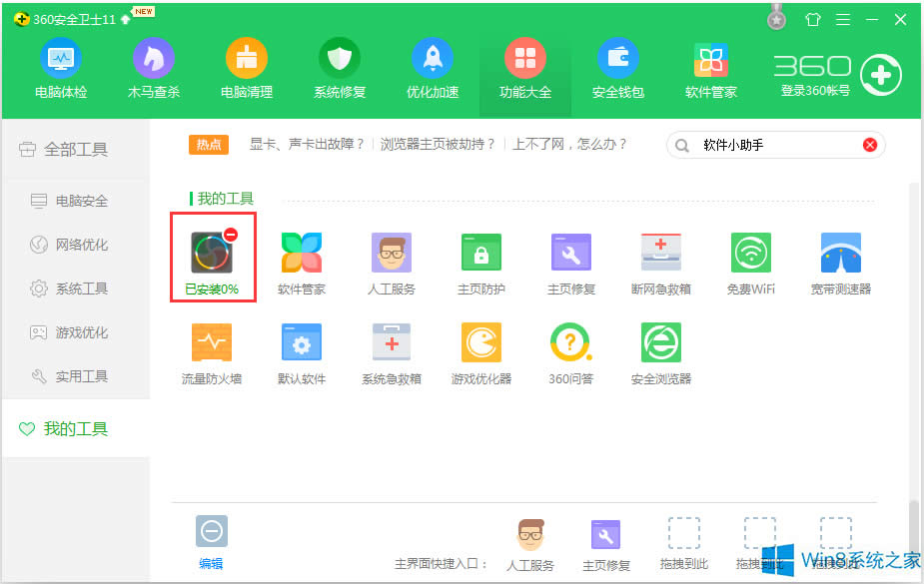
Task: Open the 电脑清理 cleanup tool
Action: [x=246, y=68]
